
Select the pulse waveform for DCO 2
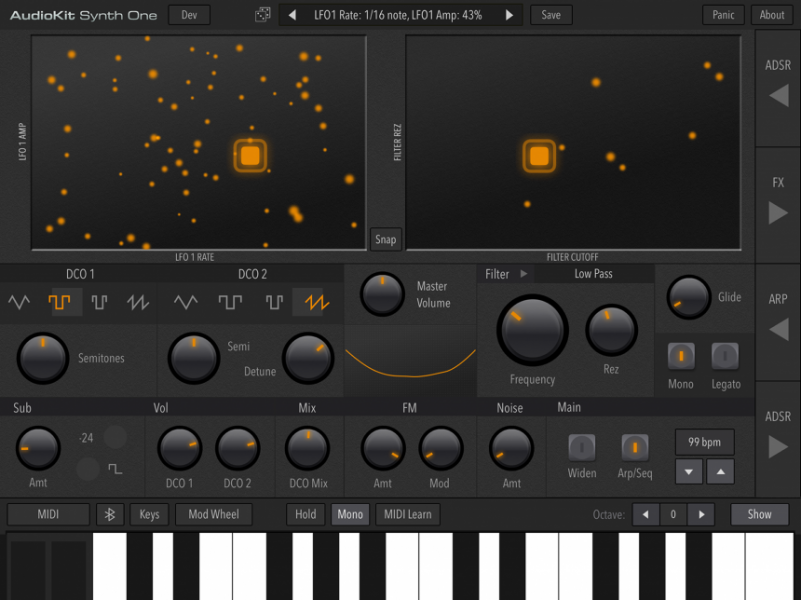click(x=274, y=300)
